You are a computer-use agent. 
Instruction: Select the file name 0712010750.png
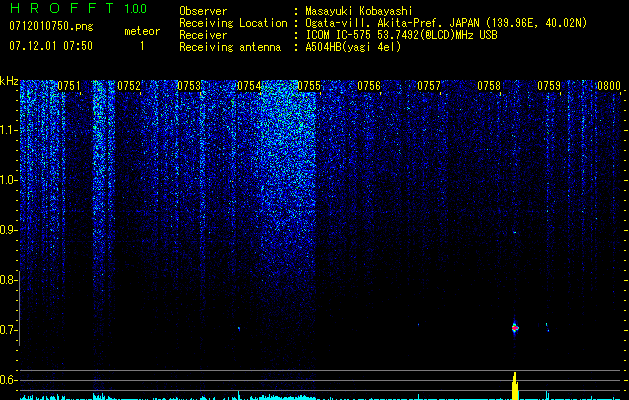[x=51, y=27]
